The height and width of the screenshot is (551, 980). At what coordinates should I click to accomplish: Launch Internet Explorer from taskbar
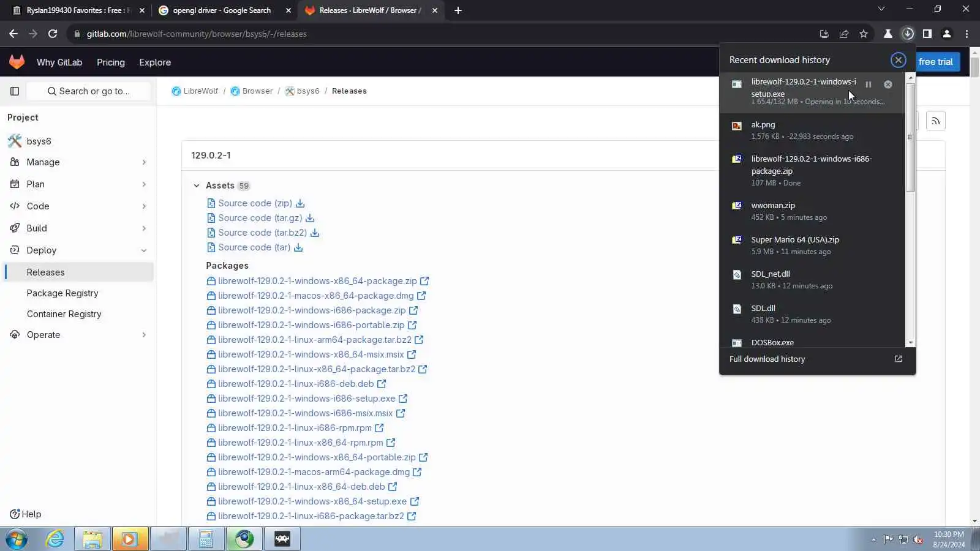(55, 539)
